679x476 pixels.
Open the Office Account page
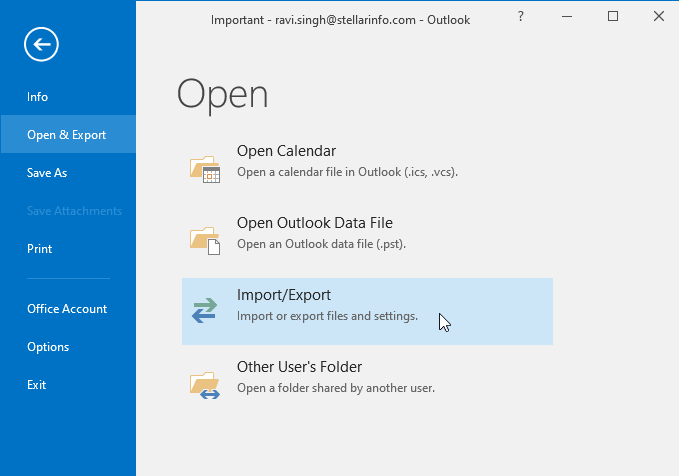point(67,309)
